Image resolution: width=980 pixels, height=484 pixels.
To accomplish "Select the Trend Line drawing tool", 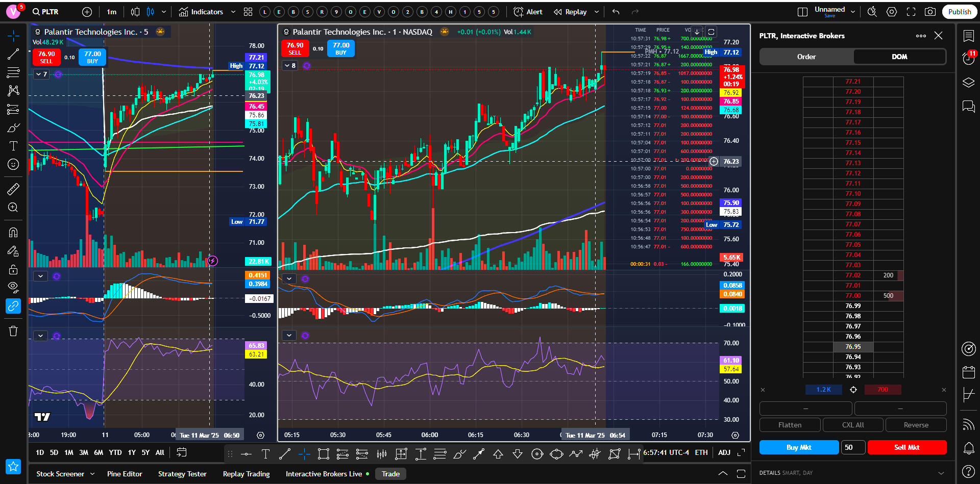I will point(13,54).
